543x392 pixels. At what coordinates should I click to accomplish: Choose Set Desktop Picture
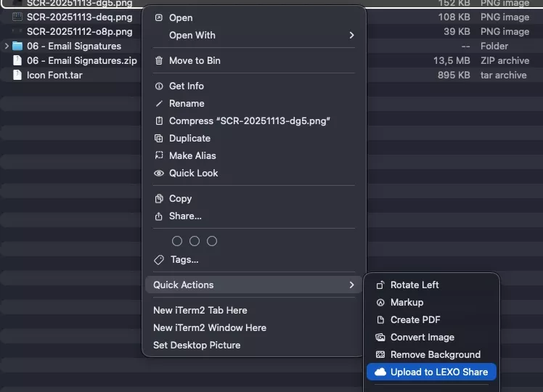coord(197,345)
